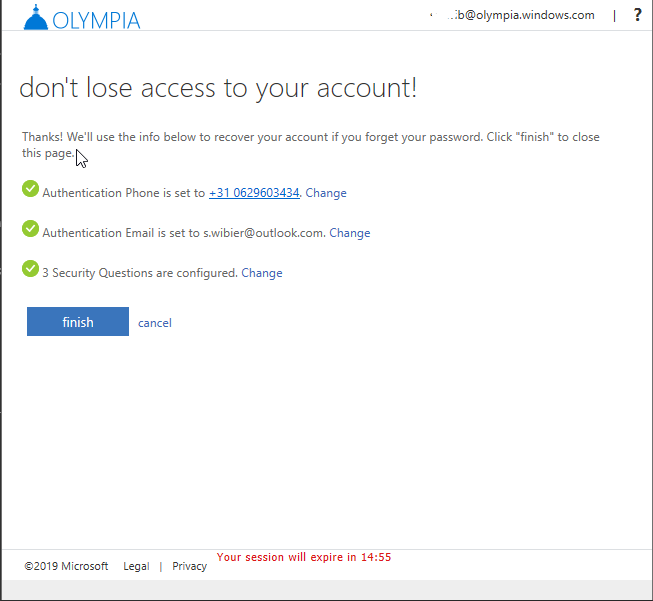Click the session expiry countdown message
The height and width of the screenshot is (601, 653).
[303, 557]
